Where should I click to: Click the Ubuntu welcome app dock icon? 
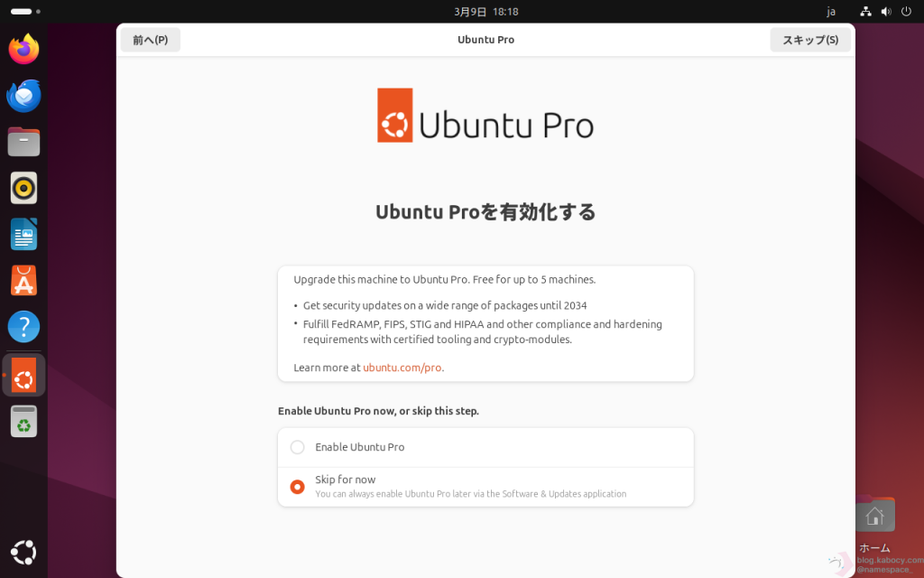pyautogui.click(x=24, y=375)
